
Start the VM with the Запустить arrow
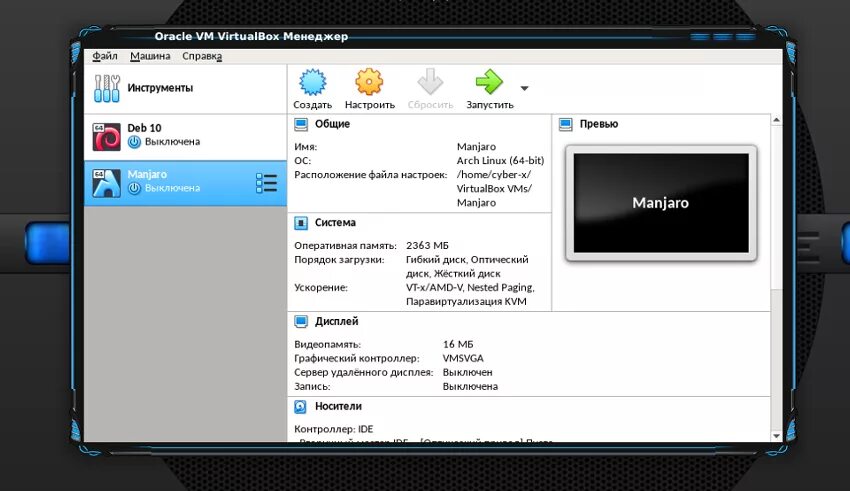point(489,82)
